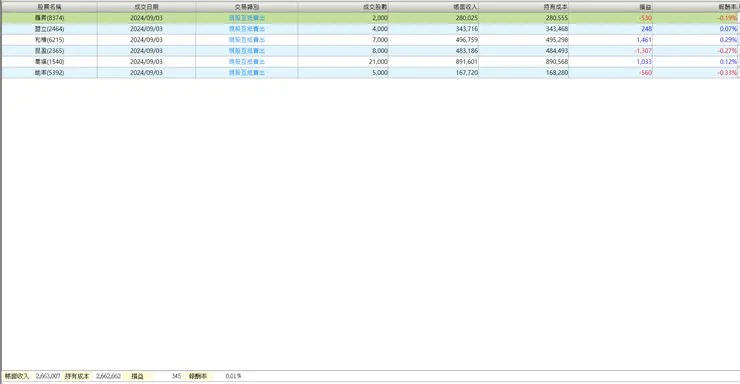Click the 495,298 holding cost value

(x=557, y=40)
